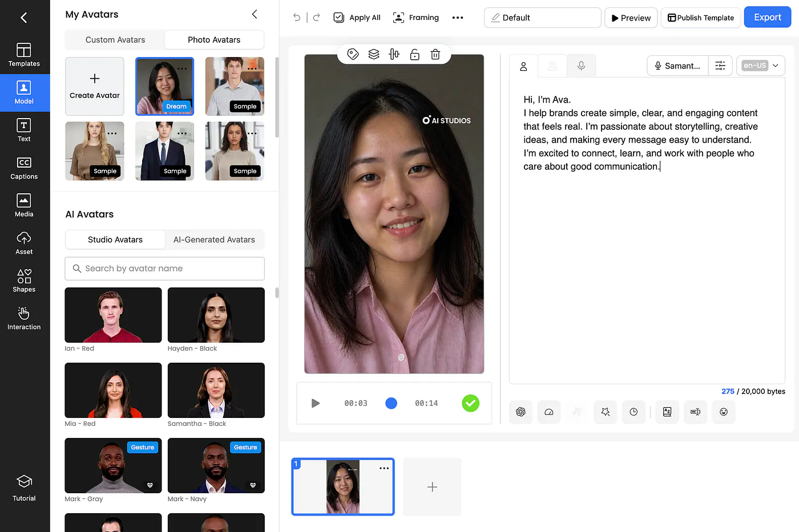Open options menu on Dream avatar

(x=182, y=68)
